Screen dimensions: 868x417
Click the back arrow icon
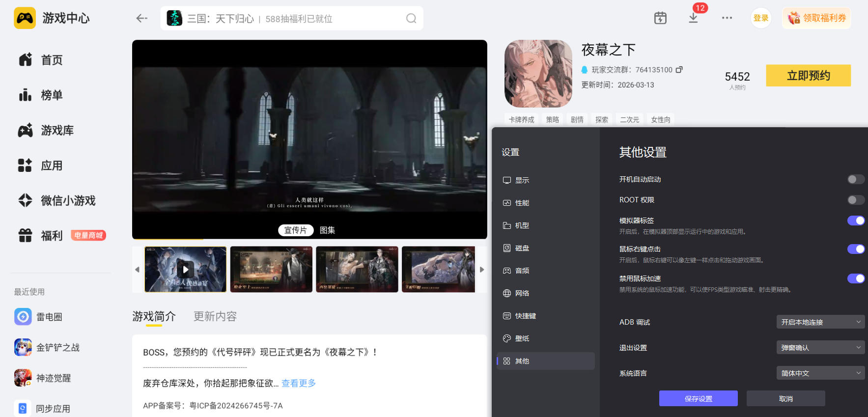click(x=142, y=18)
